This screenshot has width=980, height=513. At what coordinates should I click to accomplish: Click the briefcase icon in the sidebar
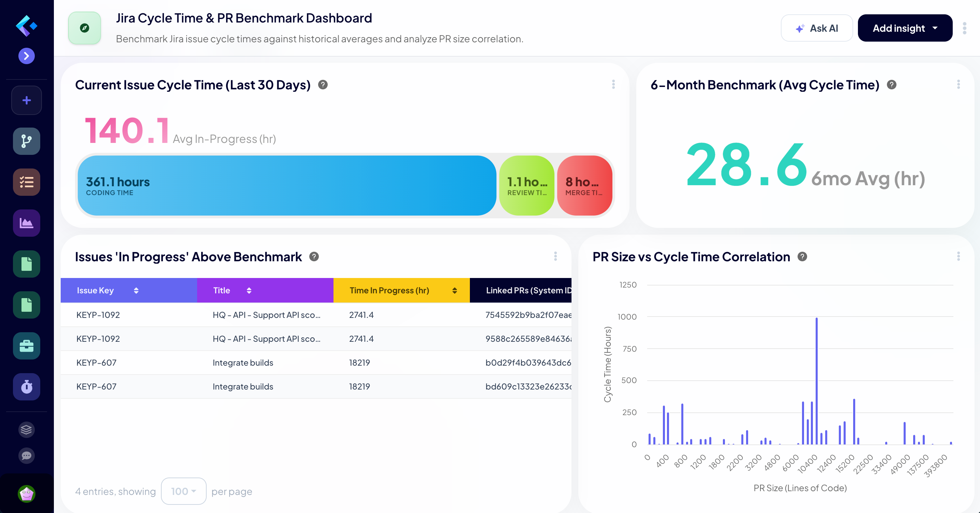26,346
